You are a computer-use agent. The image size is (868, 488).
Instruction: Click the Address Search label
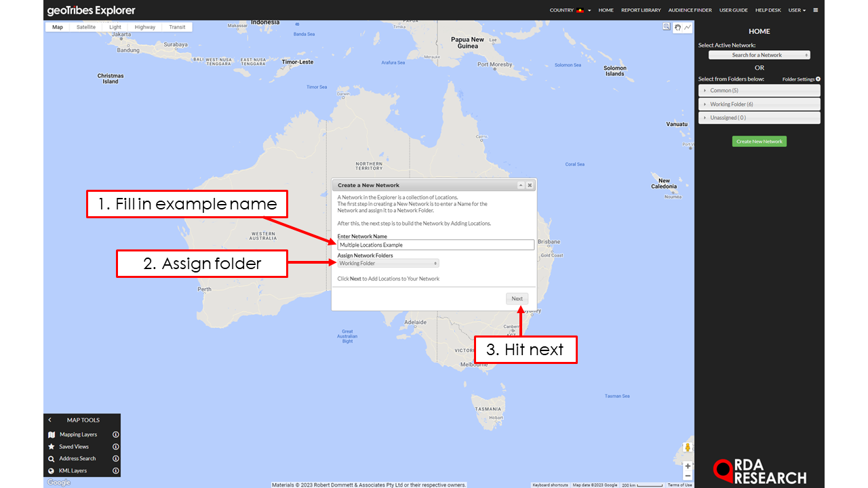click(77, 459)
